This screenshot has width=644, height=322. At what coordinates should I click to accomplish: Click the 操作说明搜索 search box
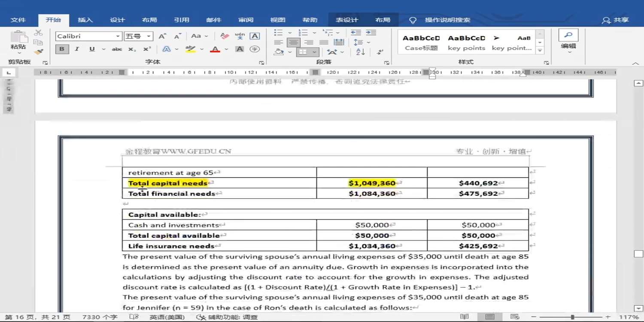click(447, 20)
